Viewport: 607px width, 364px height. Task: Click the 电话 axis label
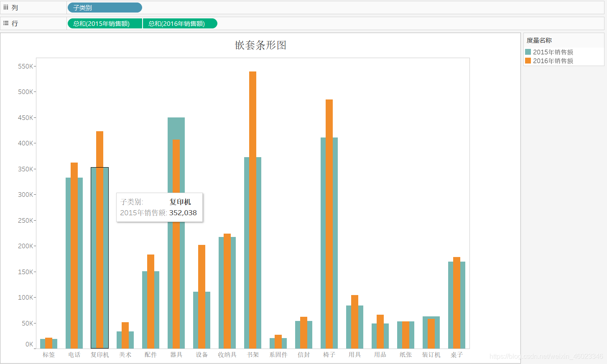74,355
